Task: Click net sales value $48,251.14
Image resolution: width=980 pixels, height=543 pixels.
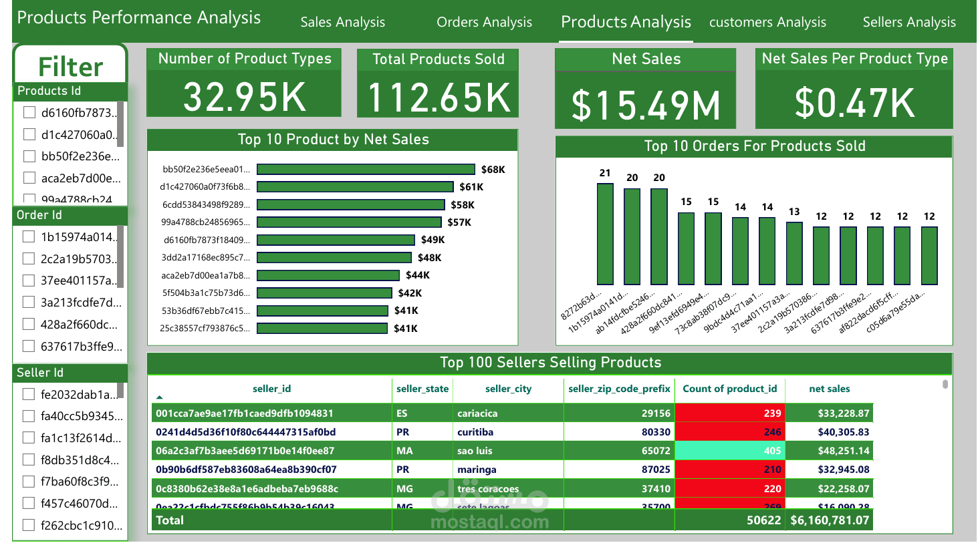Action: coord(829,450)
